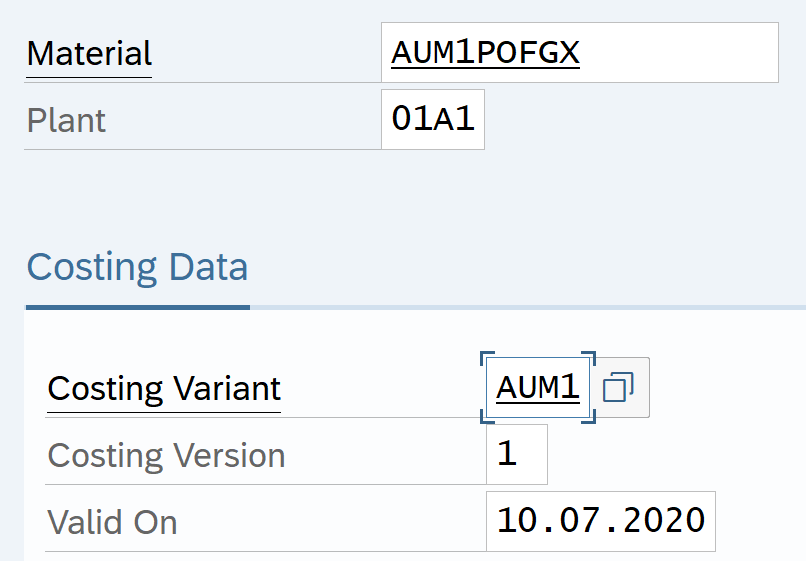Focus the Costing Variant field AUM1
This screenshot has width=806, height=561.
click(538, 387)
